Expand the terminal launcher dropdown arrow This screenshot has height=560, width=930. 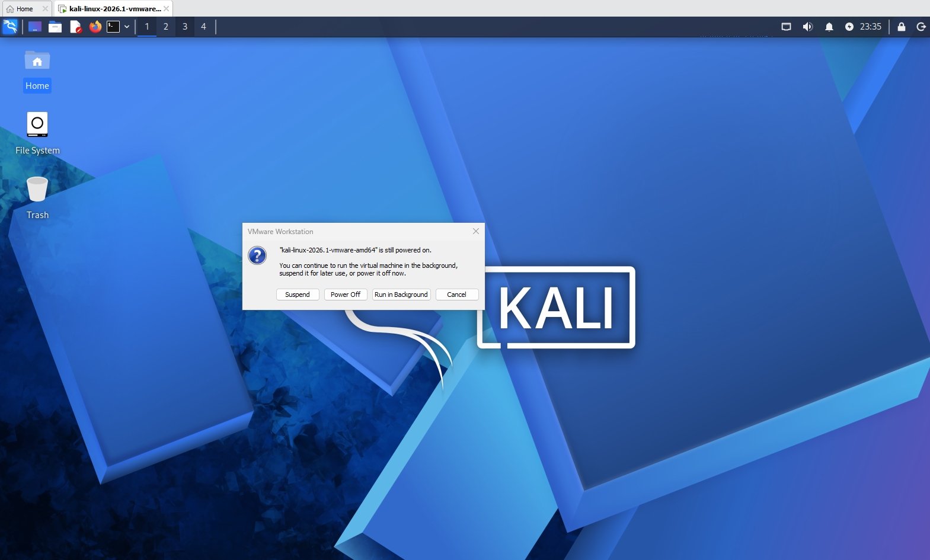pos(127,27)
